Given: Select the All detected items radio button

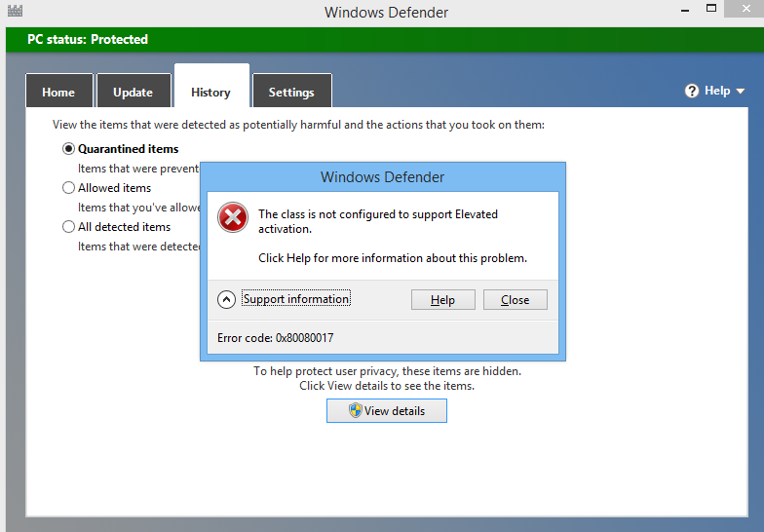Looking at the screenshot, I should coord(68,226).
